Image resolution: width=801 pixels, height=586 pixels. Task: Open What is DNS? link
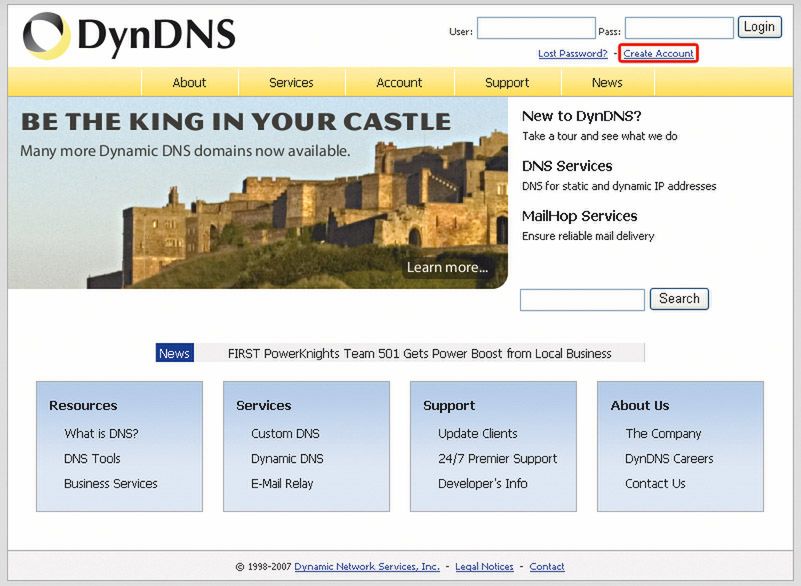pyautogui.click(x=101, y=434)
